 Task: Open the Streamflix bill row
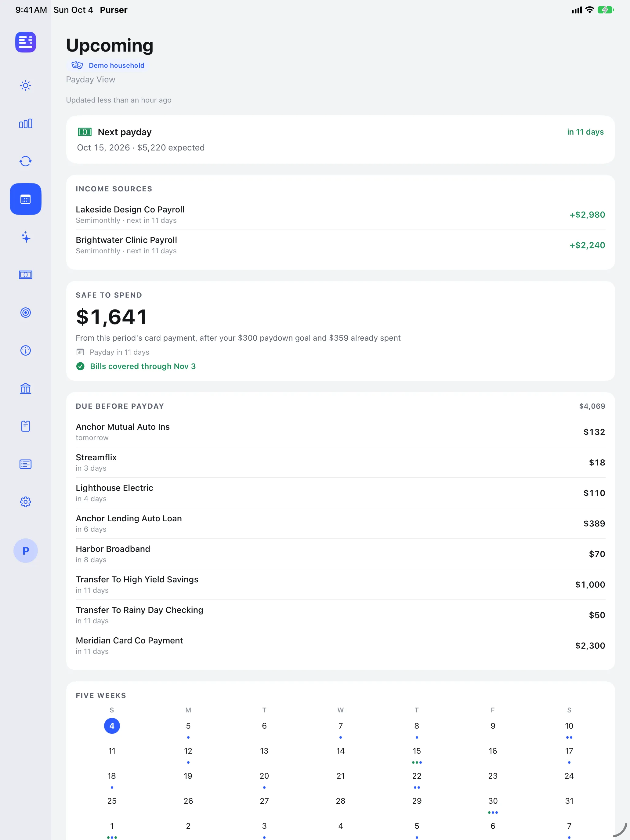340,462
